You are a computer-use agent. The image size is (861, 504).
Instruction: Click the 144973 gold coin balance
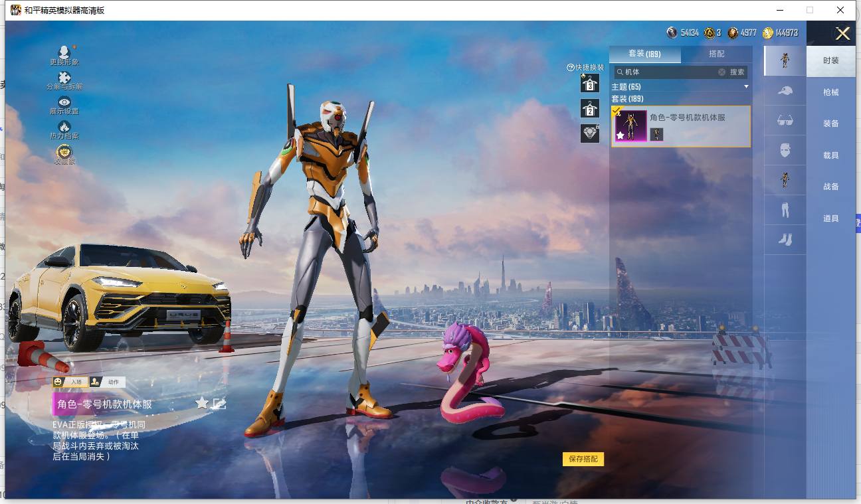pos(787,33)
